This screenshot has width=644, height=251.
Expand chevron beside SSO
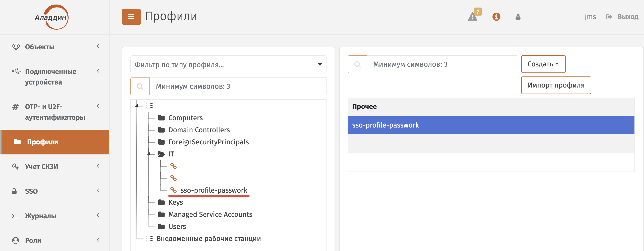pos(98,191)
